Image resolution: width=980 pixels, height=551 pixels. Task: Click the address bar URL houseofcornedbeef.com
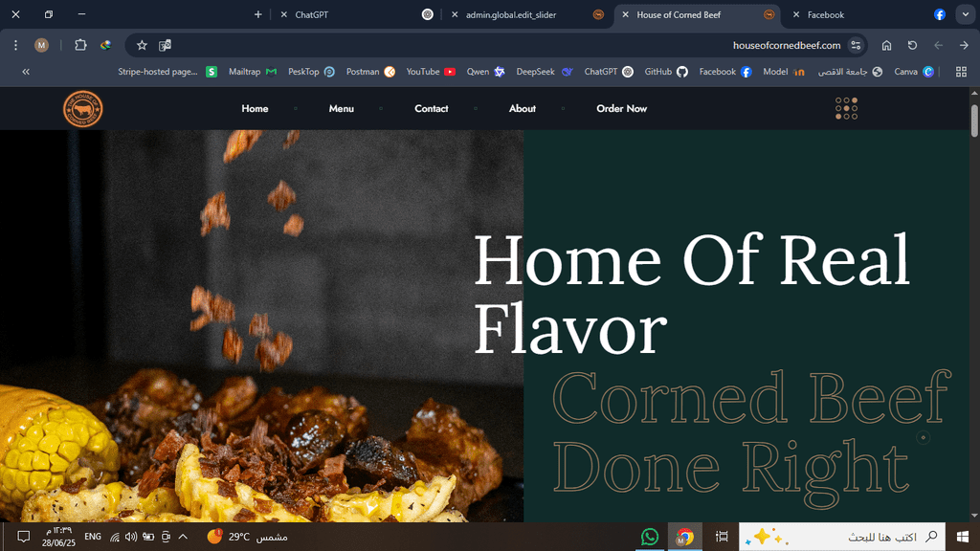click(x=787, y=45)
